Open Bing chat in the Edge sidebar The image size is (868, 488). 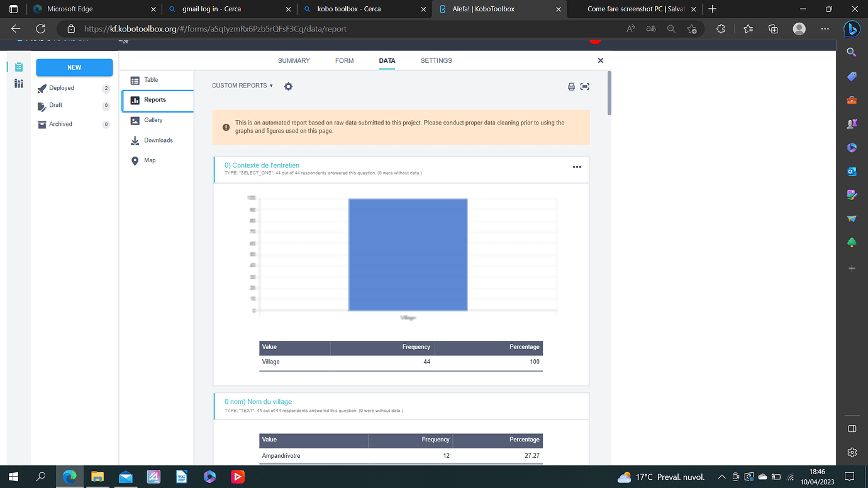coord(853,28)
